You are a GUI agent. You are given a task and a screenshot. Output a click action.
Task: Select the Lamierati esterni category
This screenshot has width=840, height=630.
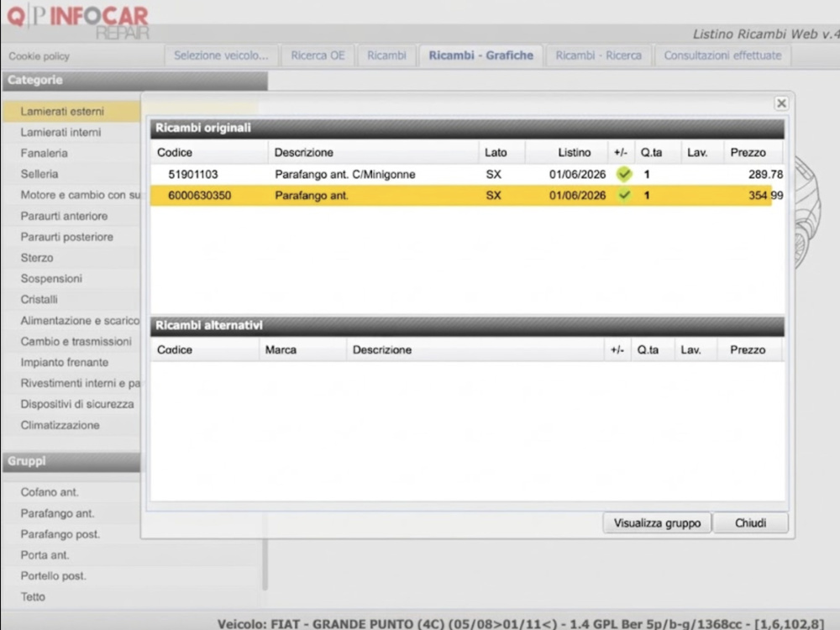[x=71, y=112]
